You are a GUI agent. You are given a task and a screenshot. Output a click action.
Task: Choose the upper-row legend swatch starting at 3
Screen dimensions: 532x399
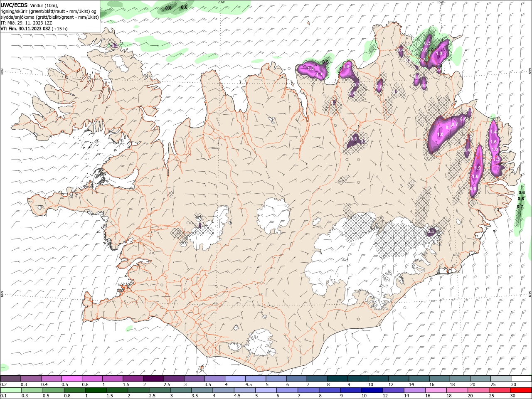coord(194,379)
